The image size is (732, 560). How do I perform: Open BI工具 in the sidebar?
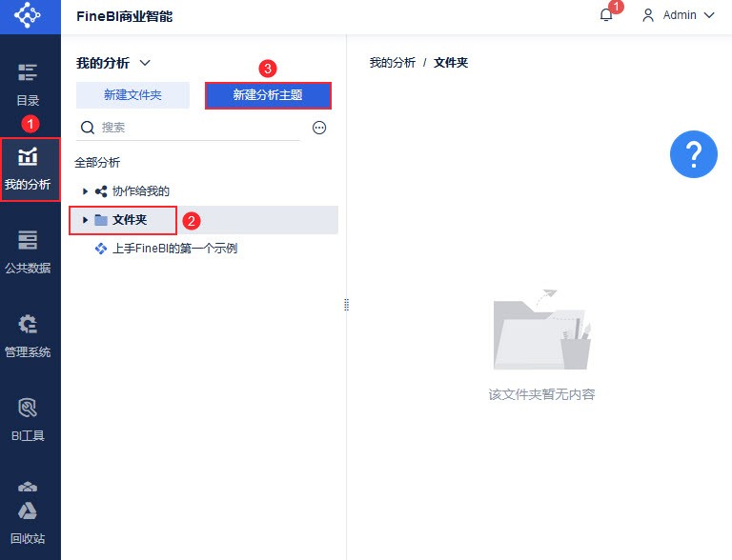[x=29, y=419]
